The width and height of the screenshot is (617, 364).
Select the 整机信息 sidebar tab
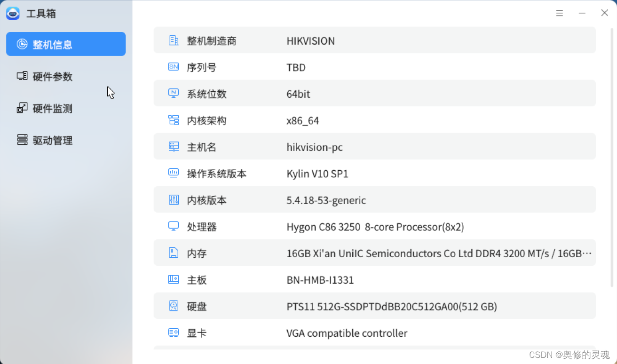pyautogui.click(x=66, y=44)
